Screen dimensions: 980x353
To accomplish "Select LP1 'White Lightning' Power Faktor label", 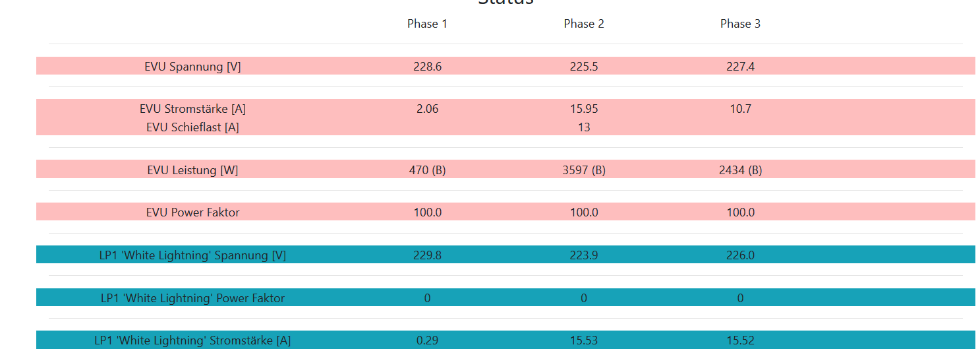I will tap(192, 298).
